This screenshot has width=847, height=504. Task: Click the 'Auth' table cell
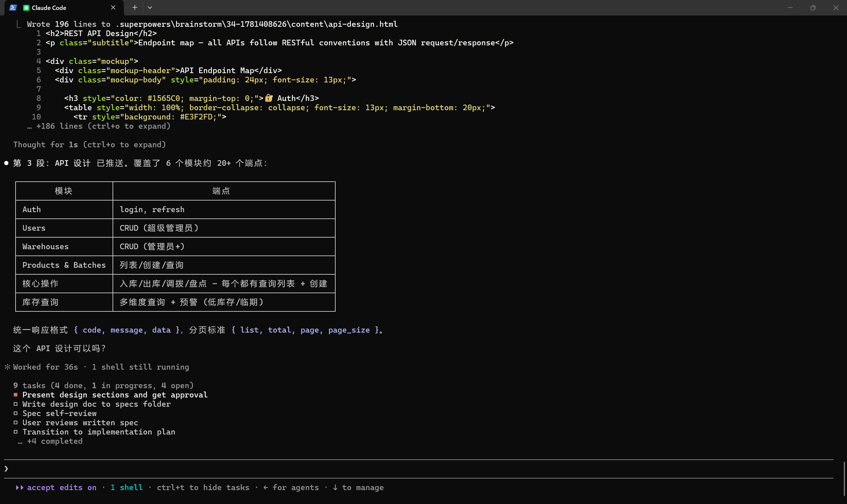click(x=64, y=209)
